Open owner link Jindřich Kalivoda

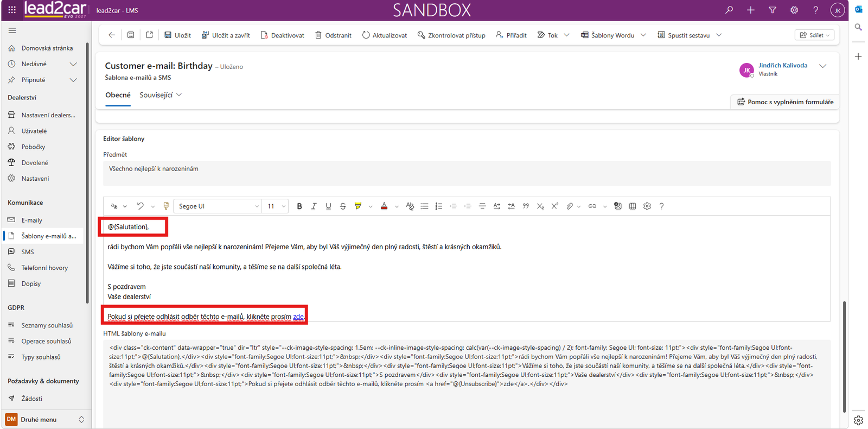[x=783, y=65]
